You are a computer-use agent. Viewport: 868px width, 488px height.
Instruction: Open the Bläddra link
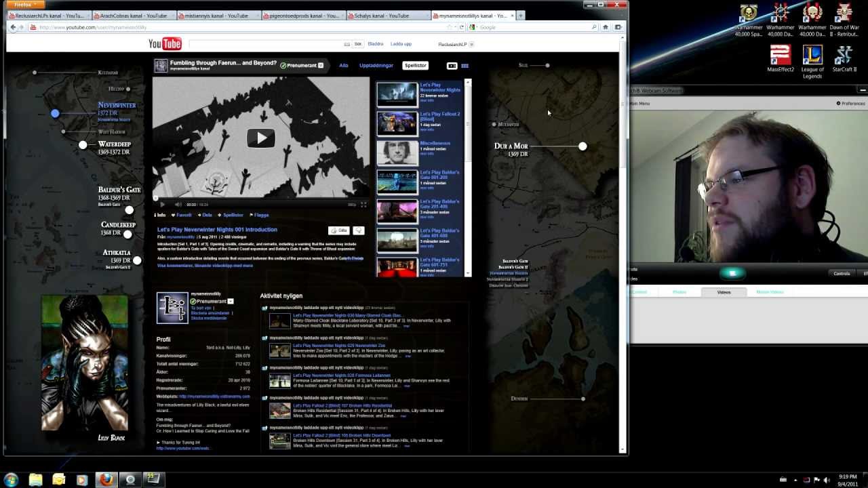[375, 44]
